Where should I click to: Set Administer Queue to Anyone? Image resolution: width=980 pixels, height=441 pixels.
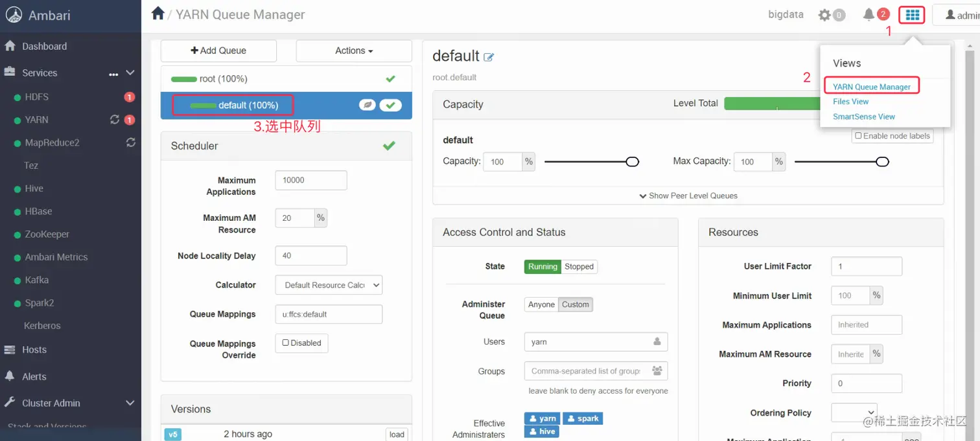[x=541, y=304]
